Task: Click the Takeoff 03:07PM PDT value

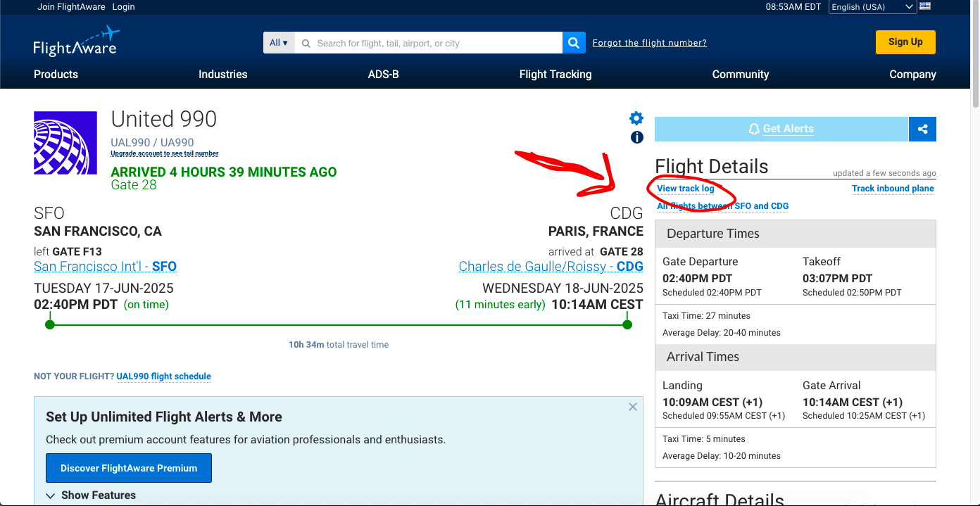Action: tap(837, 278)
